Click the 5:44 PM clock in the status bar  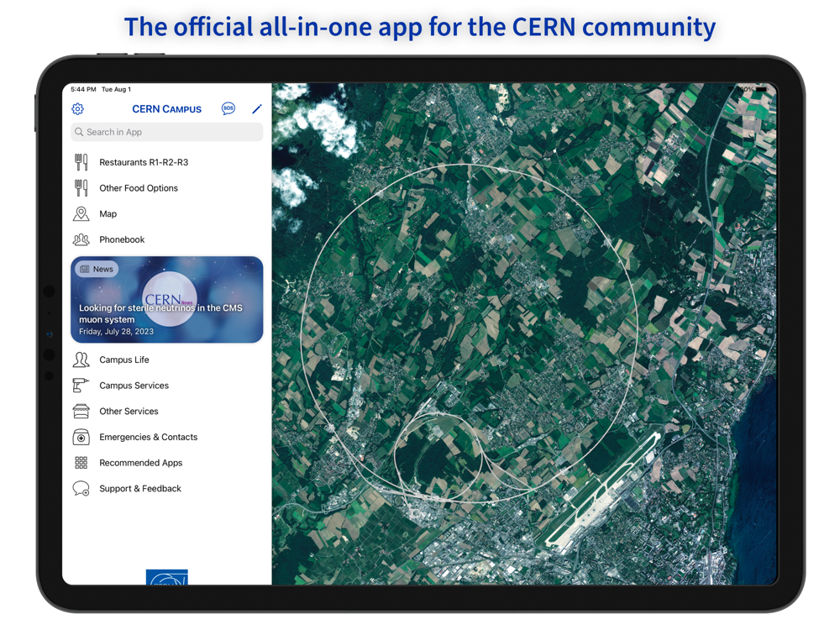tap(83, 90)
